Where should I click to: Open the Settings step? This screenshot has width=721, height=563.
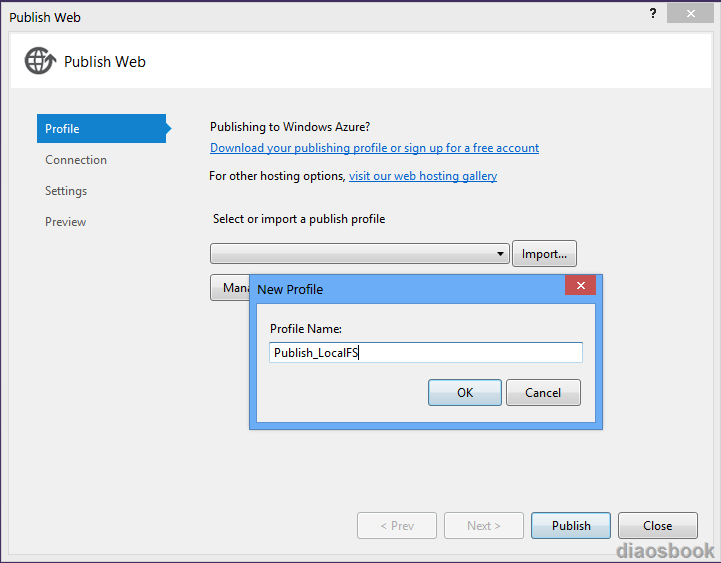(x=66, y=191)
